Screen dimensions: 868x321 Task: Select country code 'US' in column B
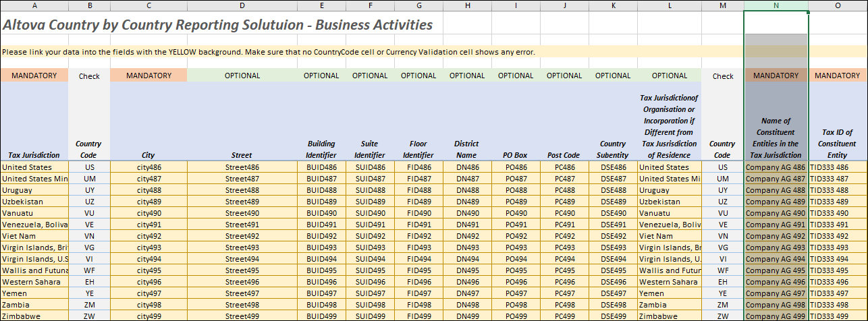tap(89, 167)
